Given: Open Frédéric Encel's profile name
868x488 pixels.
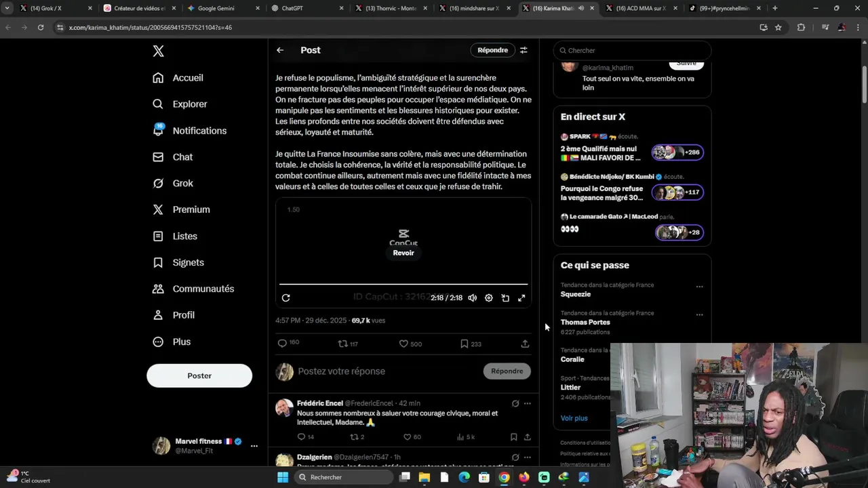Looking at the screenshot, I should (320, 403).
